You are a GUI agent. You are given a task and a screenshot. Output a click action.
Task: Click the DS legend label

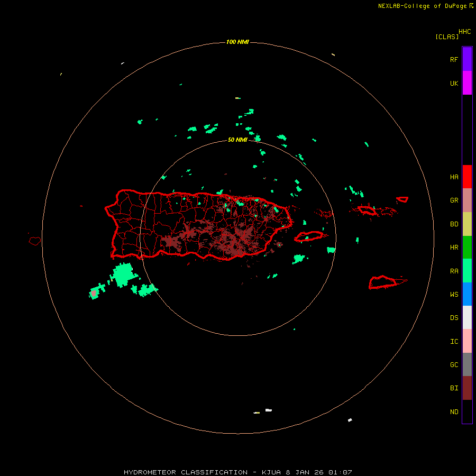pos(454,318)
